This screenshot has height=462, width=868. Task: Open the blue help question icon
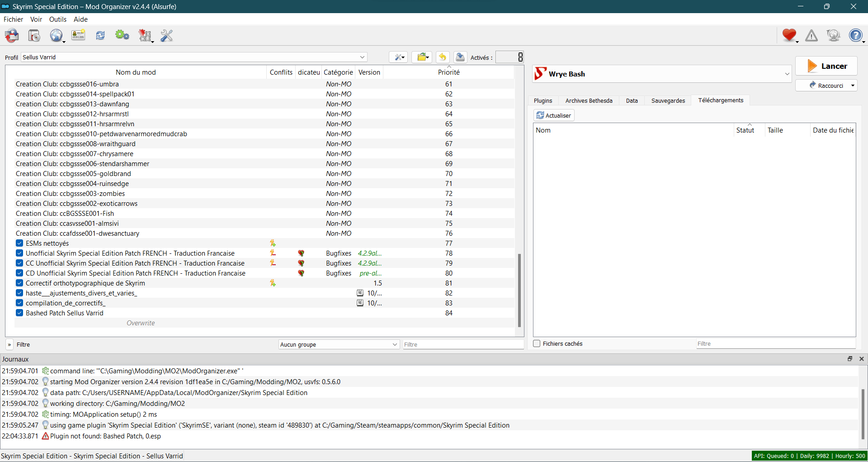[856, 35]
